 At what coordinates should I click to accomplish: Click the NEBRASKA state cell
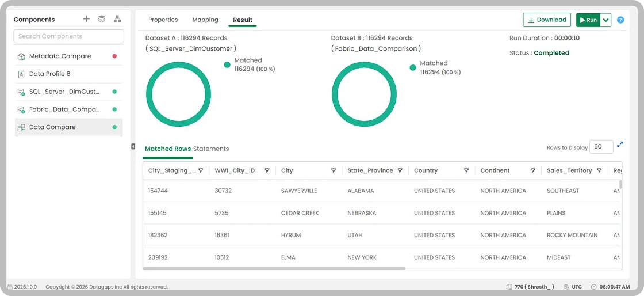click(362, 213)
